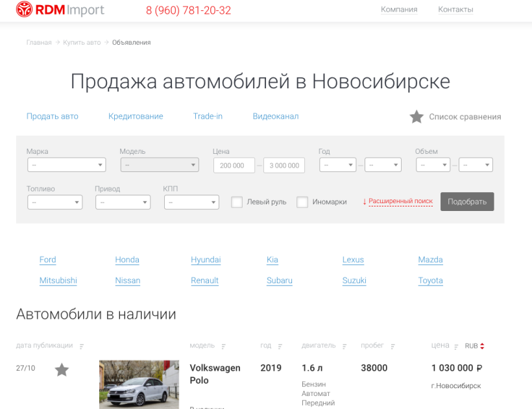Choose the ending year in Год

383,165
